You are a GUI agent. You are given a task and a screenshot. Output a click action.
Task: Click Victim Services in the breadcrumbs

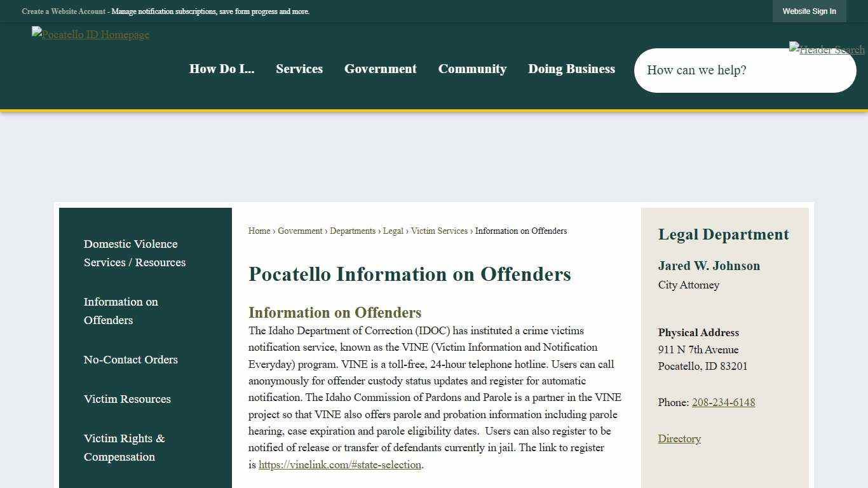point(439,231)
